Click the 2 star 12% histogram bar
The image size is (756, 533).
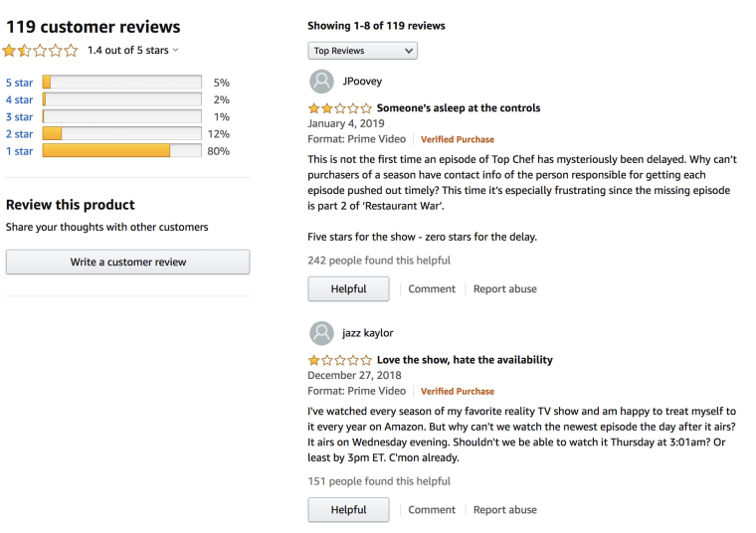coord(122,133)
